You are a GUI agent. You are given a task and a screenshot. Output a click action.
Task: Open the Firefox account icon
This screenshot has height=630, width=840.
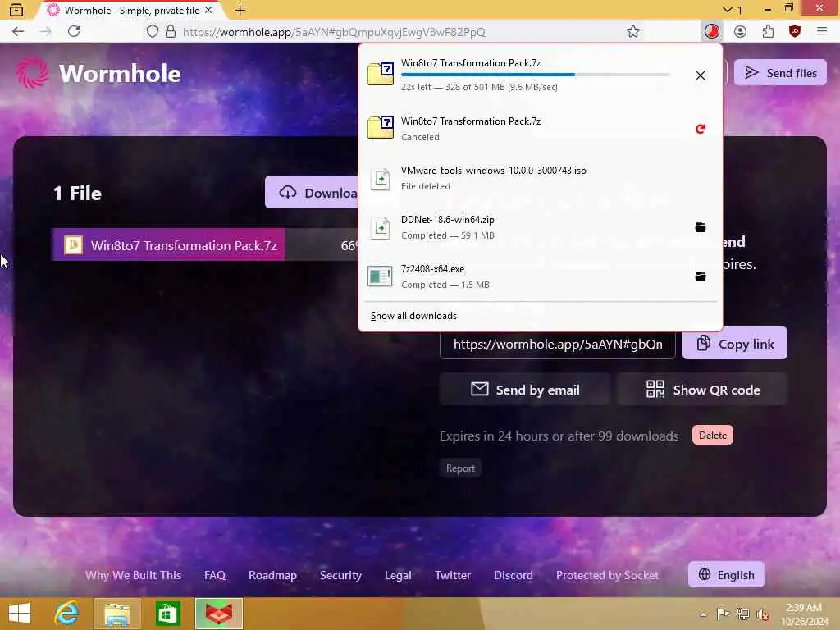[x=740, y=32]
